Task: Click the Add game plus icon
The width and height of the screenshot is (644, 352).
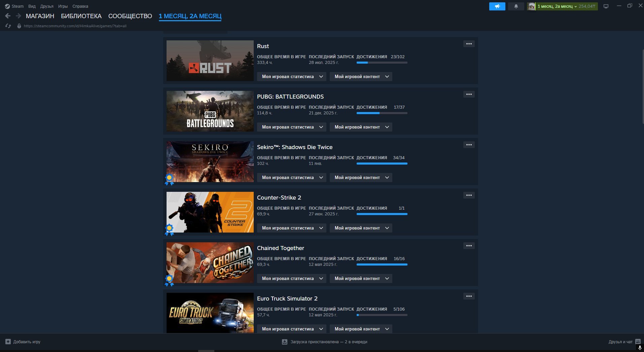Action: point(8,342)
